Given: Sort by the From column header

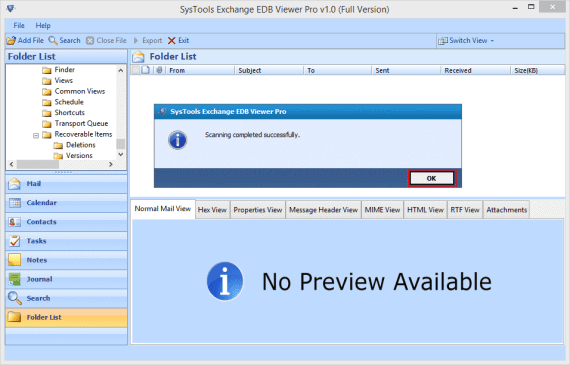Looking at the screenshot, I should (x=200, y=71).
